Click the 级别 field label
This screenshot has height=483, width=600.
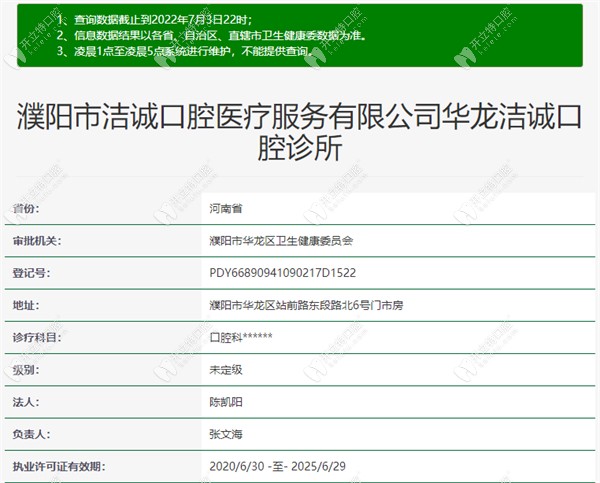coord(26,370)
